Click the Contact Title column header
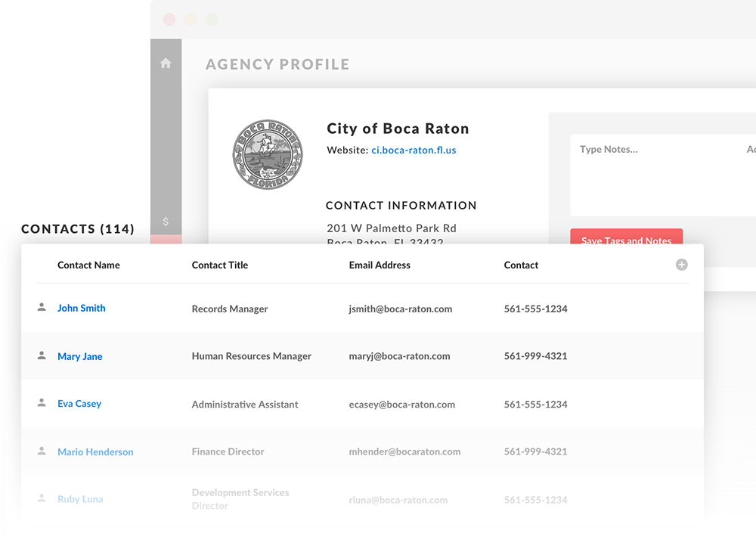This screenshot has width=756, height=546. 220,265
